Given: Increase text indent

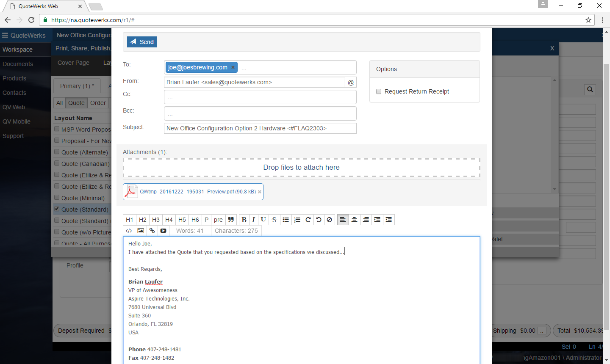Looking at the screenshot, I should point(377,220).
